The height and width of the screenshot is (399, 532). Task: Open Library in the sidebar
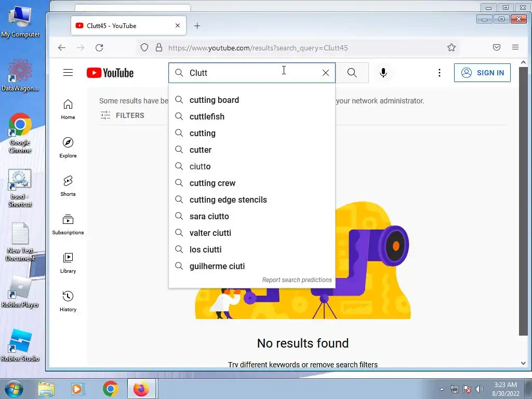[68, 263]
